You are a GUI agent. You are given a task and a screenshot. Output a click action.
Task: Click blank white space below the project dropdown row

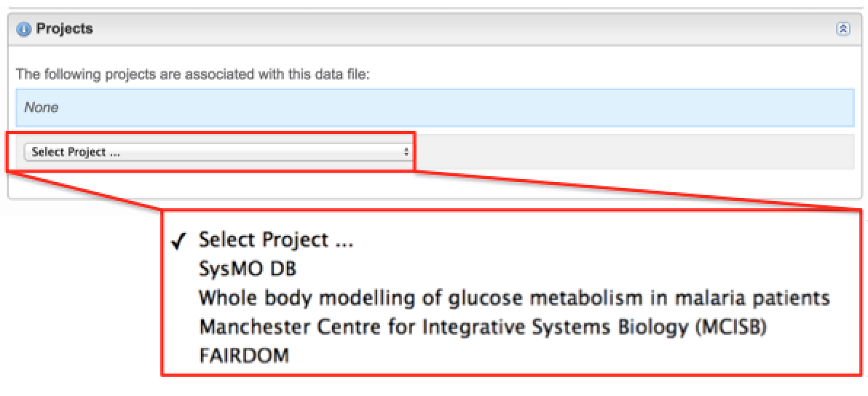tap(437, 184)
